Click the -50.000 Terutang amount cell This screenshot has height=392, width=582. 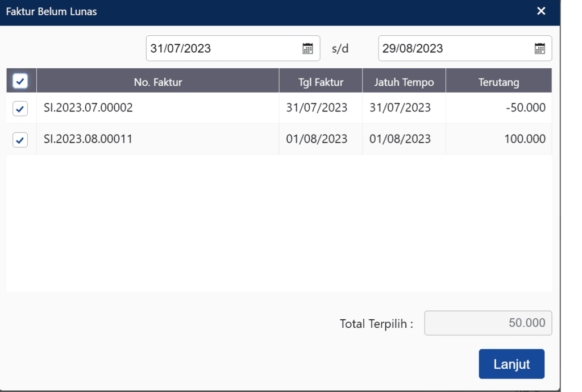[525, 108]
